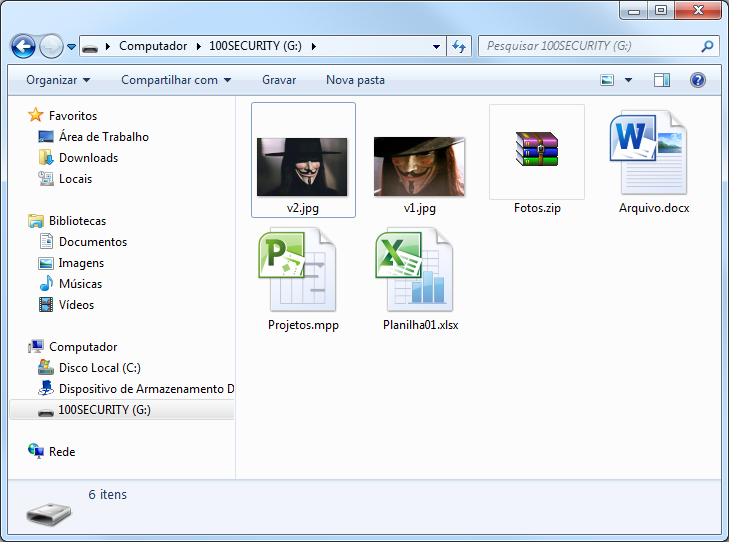
Task: Click the search magnifier icon
Action: pos(707,46)
